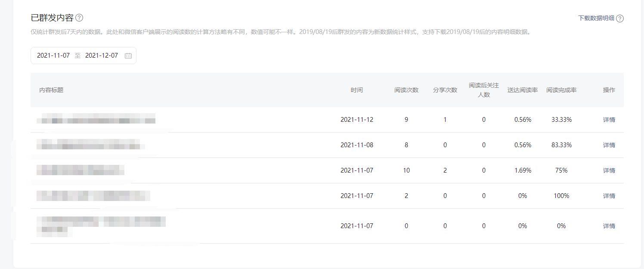Open the calendar icon in date range
This screenshot has width=644, height=269.
coord(128,56)
